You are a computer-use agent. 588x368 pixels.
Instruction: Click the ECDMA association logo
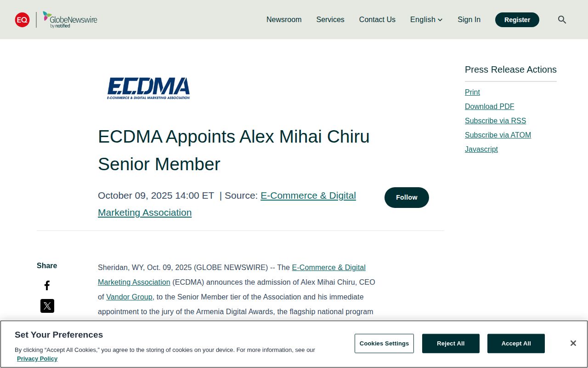148,88
